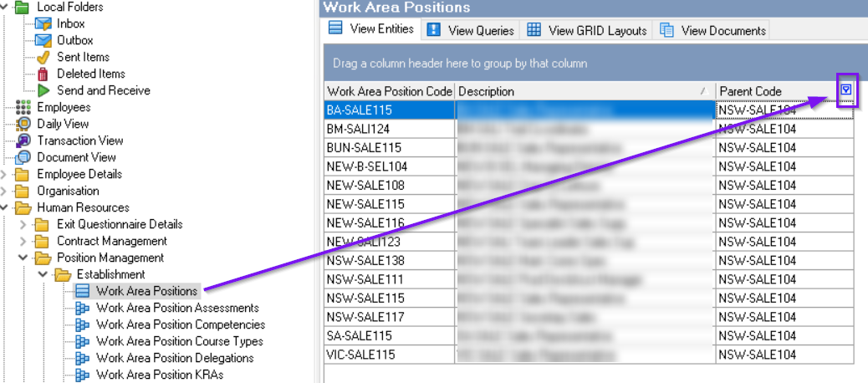The height and width of the screenshot is (383, 868).
Task: Select Work Area Position Competencies tree item
Action: point(181,324)
